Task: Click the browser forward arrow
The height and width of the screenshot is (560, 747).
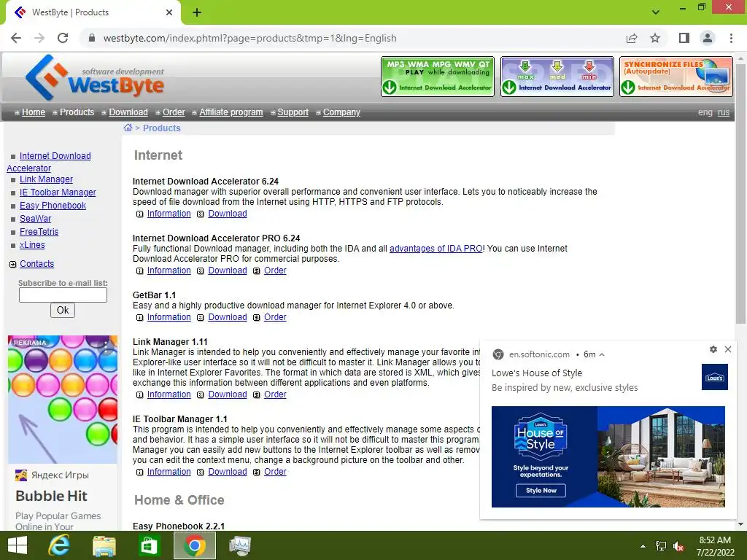Action: click(x=39, y=38)
